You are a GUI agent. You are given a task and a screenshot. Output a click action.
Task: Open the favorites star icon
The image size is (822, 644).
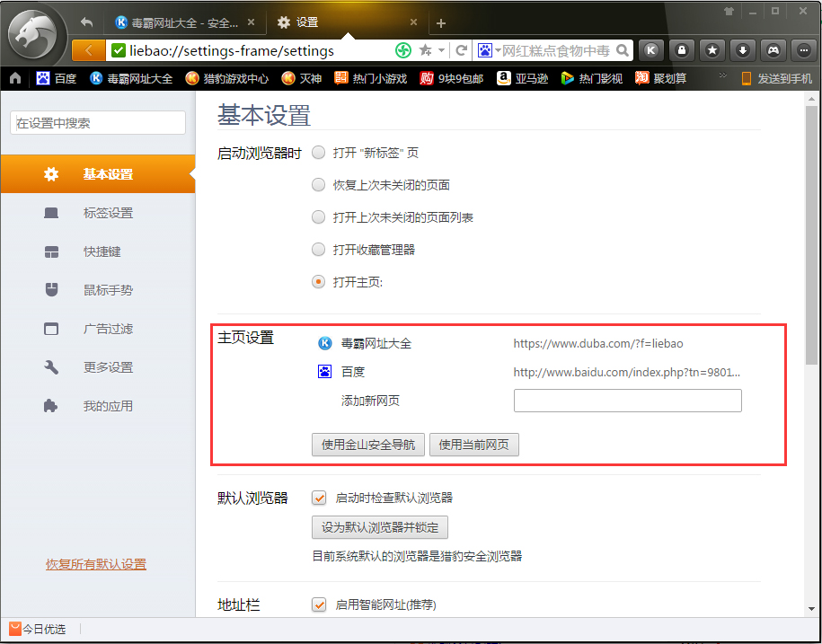point(712,50)
